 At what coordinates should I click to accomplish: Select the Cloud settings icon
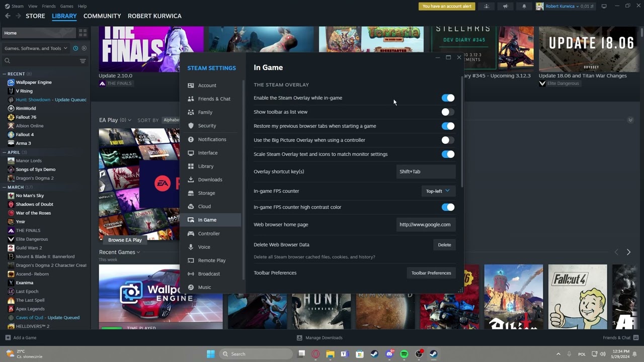click(191, 206)
